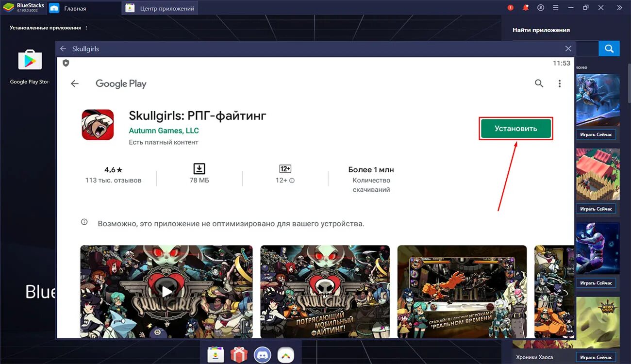Click the BlueStacks logo in title bar
631x364 pixels.
[9, 7]
